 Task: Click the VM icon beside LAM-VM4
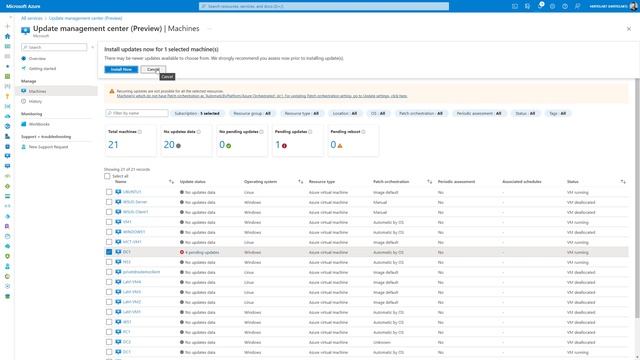click(118, 282)
